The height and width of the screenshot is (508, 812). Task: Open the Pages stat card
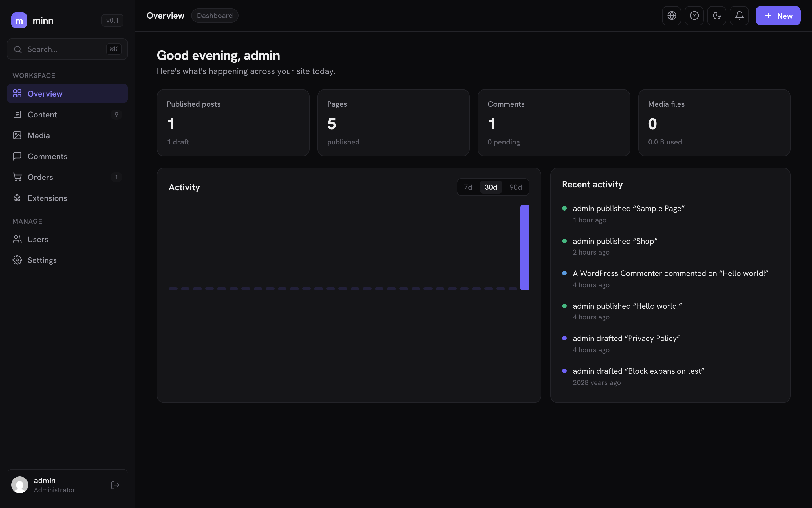pyautogui.click(x=393, y=123)
